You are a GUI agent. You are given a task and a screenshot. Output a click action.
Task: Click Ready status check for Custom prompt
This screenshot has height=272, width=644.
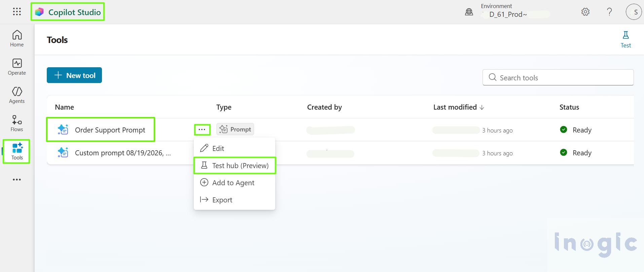coord(564,152)
